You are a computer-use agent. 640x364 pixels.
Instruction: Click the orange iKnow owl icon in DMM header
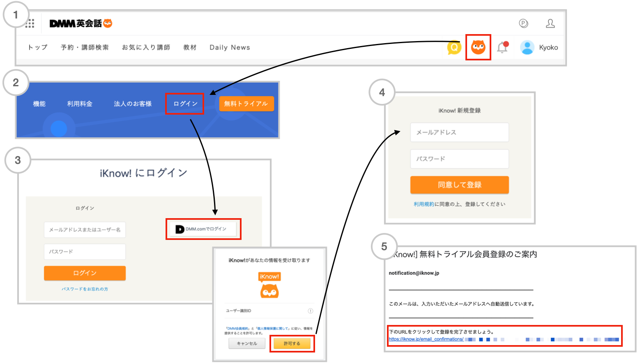[478, 47]
